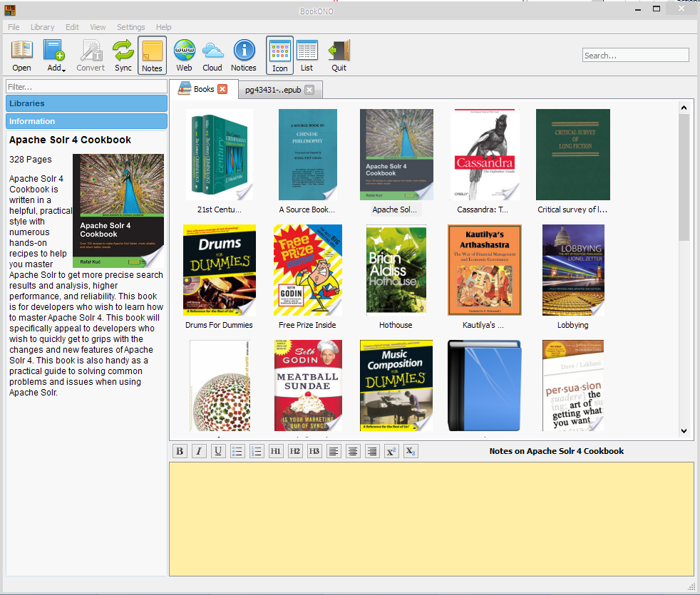Expand the Libraries section
Image resolution: width=700 pixels, height=595 pixels.
(87, 103)
